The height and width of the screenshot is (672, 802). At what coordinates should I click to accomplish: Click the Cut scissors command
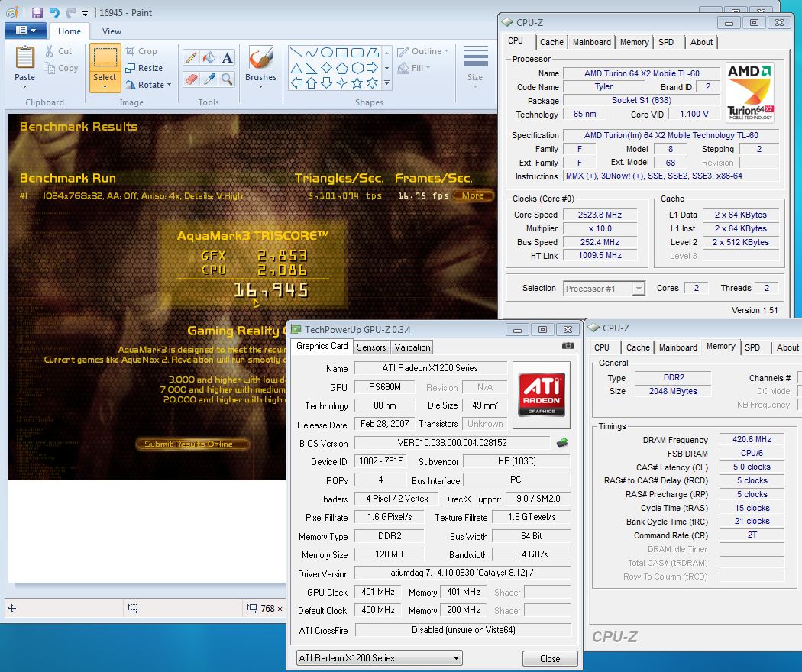[x=58, y=51]
